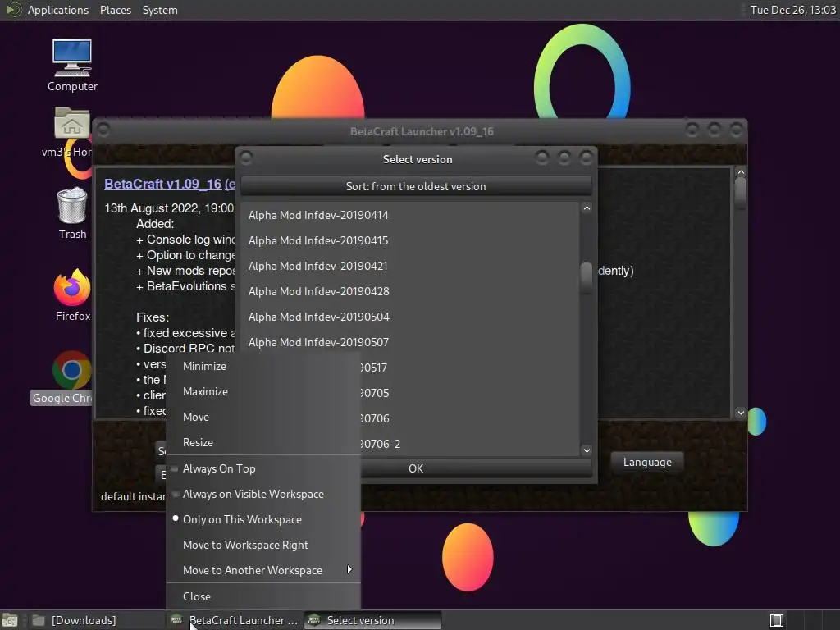
Task: Select Alpha Mod Infdev-20190421
Action: [410, 267]
